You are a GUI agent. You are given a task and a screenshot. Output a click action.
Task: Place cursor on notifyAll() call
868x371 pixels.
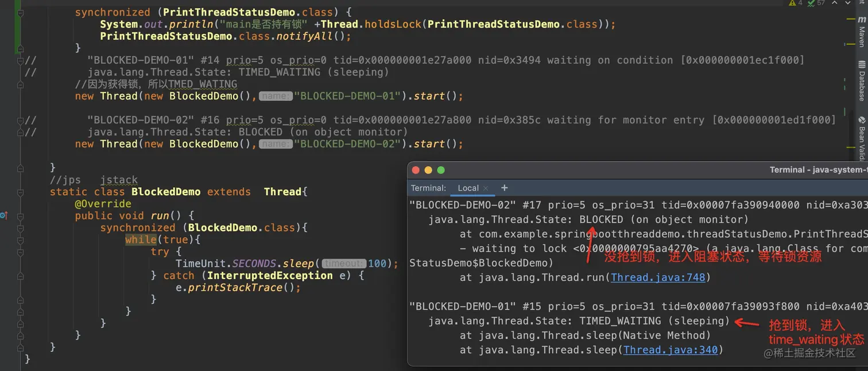[314, 36]
